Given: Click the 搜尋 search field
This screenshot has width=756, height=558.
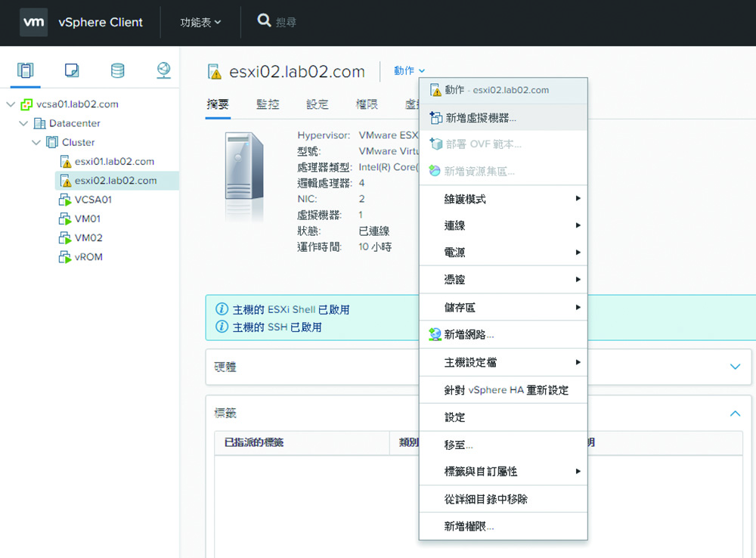Looking at the screenshot, I should coord(286,22).
